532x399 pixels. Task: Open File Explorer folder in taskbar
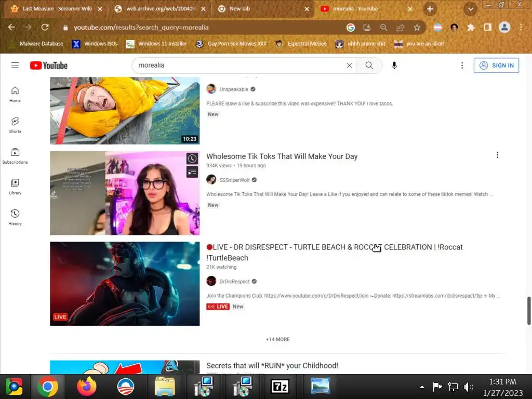point(165,387)
